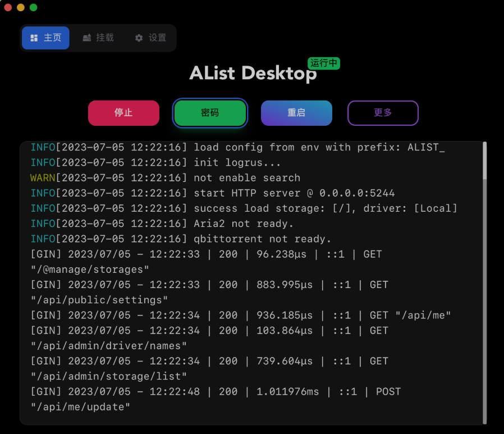The height and width of the screenshot is (434, 504).
Task: Select log line 'init logrus...'
Action: point(155,162)
